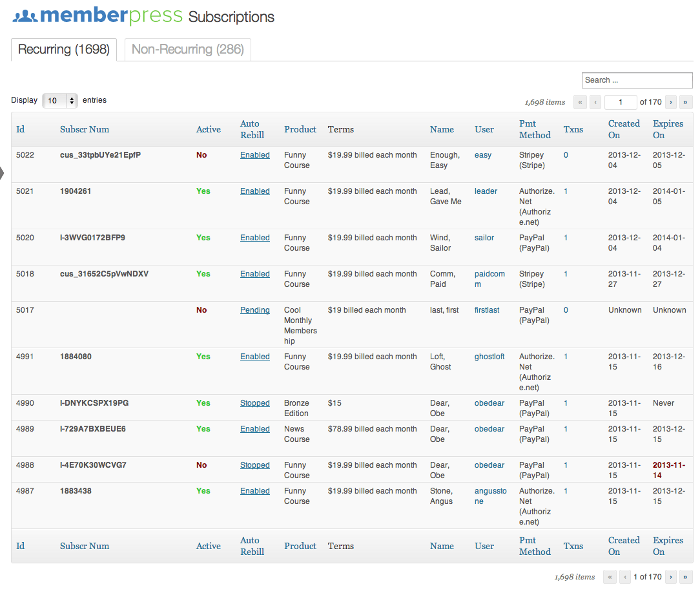Click Enabled link for subscription 4987

255,491
